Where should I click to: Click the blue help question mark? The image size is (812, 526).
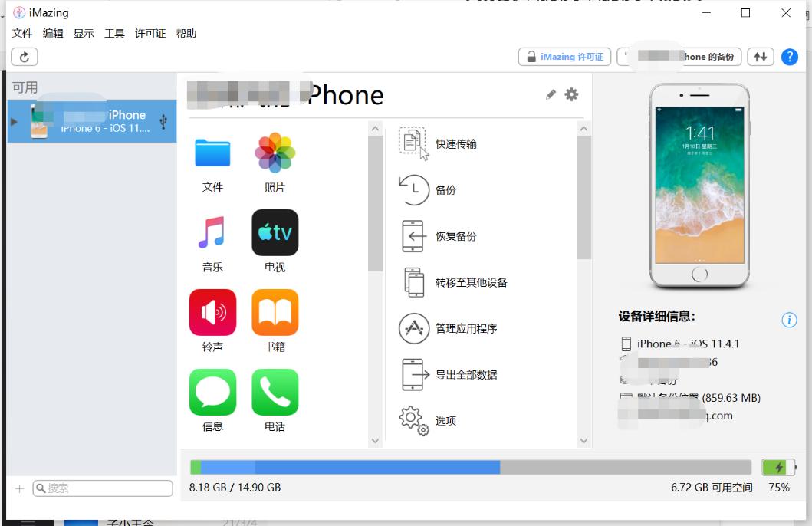pyautogui.click(x=789, y=56)
